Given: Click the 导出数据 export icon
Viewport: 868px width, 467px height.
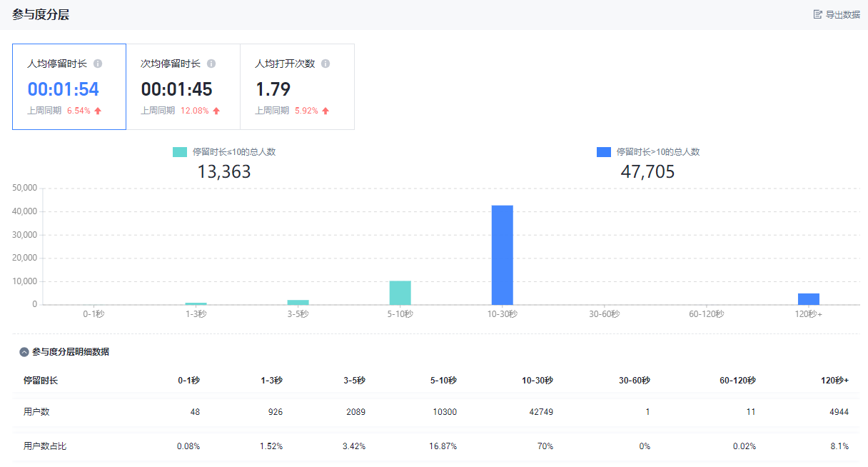Looking at the screenshot, I should click(x=817, y=14).
